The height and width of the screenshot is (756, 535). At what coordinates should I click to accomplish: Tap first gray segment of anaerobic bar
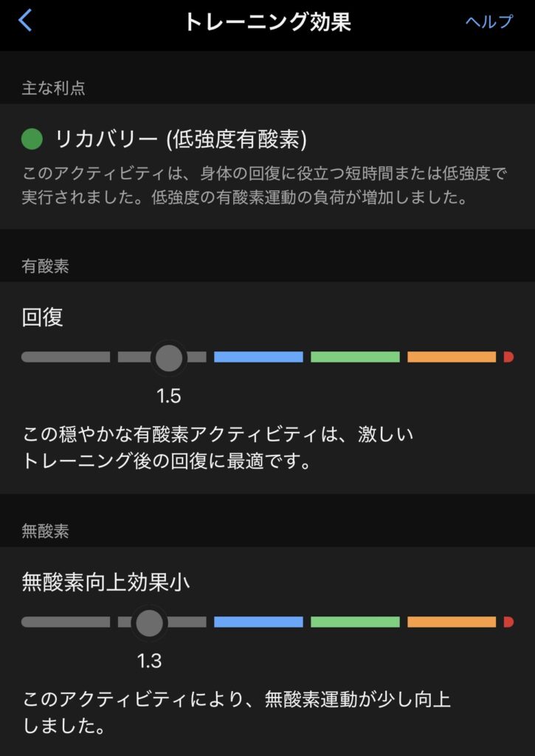click(66, 622)
